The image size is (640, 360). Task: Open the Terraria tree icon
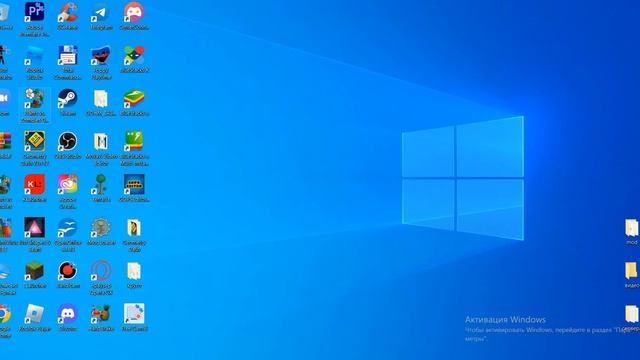[101, 184]
